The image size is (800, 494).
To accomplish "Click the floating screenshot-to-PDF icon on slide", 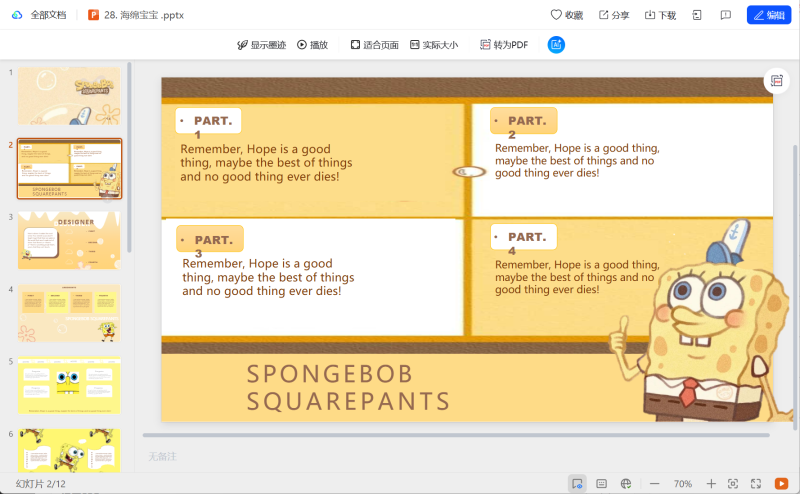I will 777,81.
